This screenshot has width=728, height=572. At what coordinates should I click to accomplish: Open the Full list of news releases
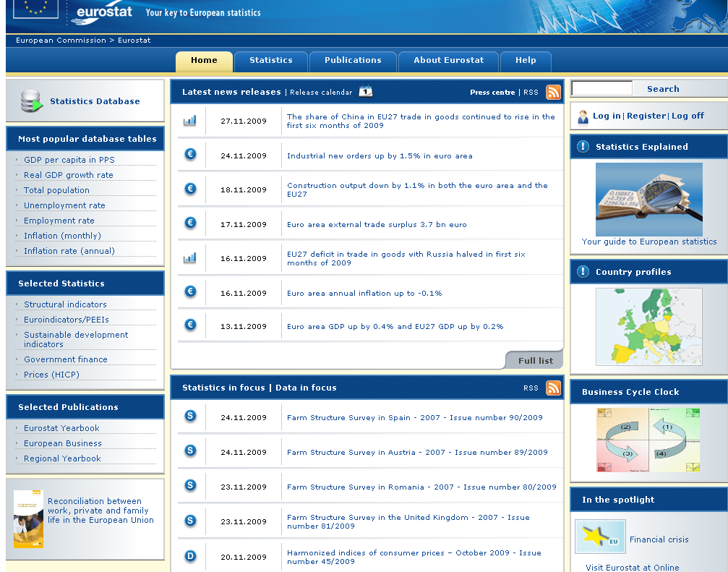535,360
